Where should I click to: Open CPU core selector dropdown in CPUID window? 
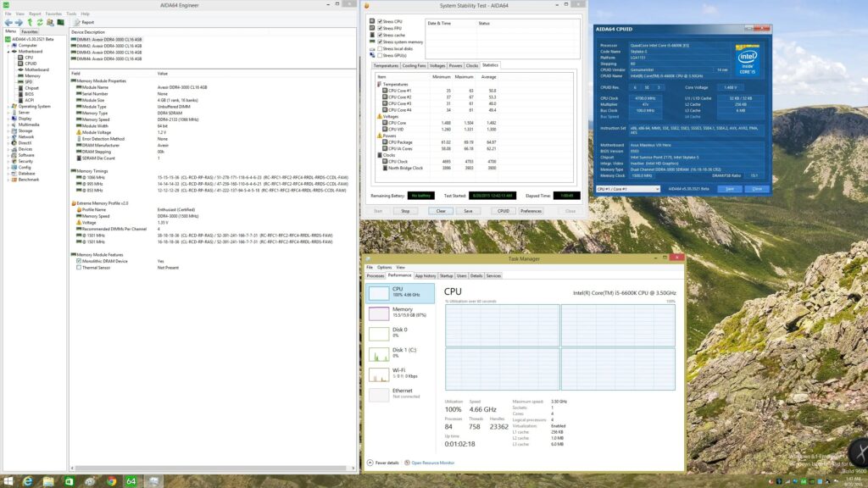coord(628,189)
